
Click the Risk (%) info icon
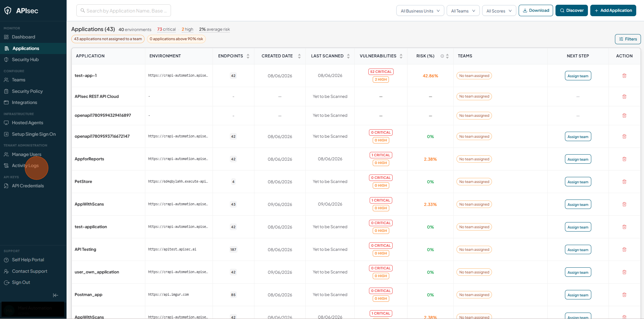point(442,56)
